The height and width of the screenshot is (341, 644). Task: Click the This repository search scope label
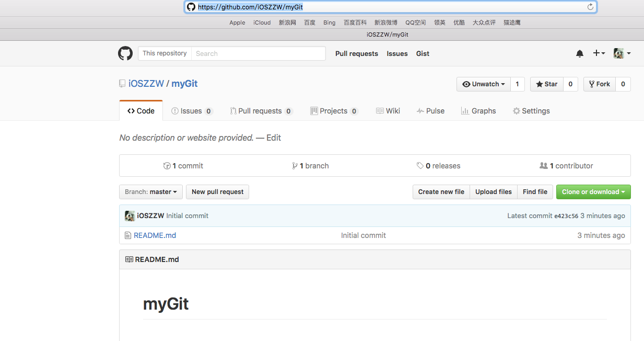[x=165, y=53]
